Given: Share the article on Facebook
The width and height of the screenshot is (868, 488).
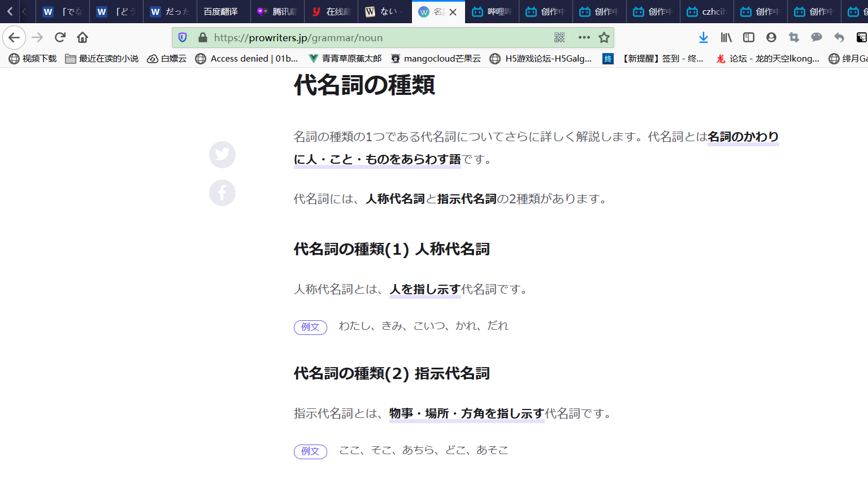Looking at the screenshot, I should 223,193.
